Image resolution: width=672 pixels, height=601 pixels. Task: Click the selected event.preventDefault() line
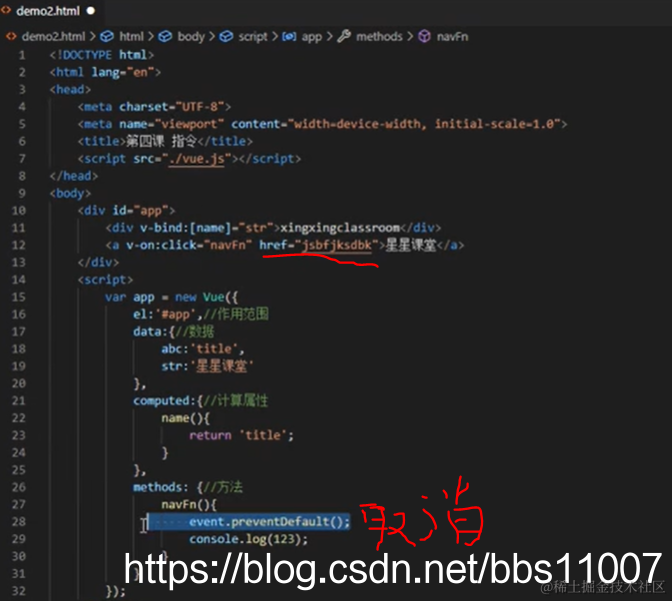click(x=269, y=522)
